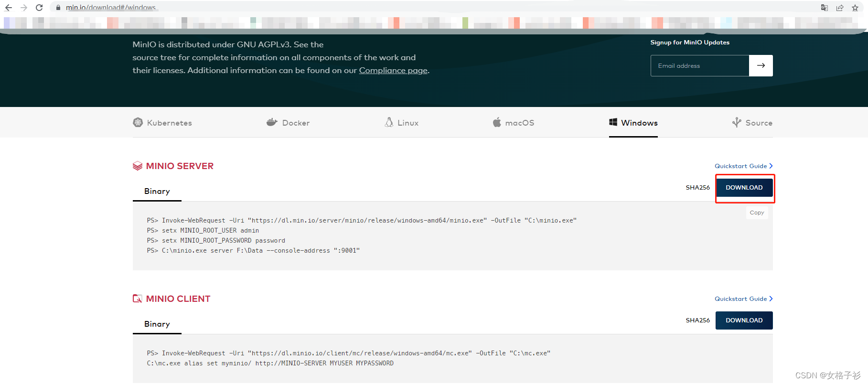
Task: Select the Windows platform tab
Action: pos(633,123)
